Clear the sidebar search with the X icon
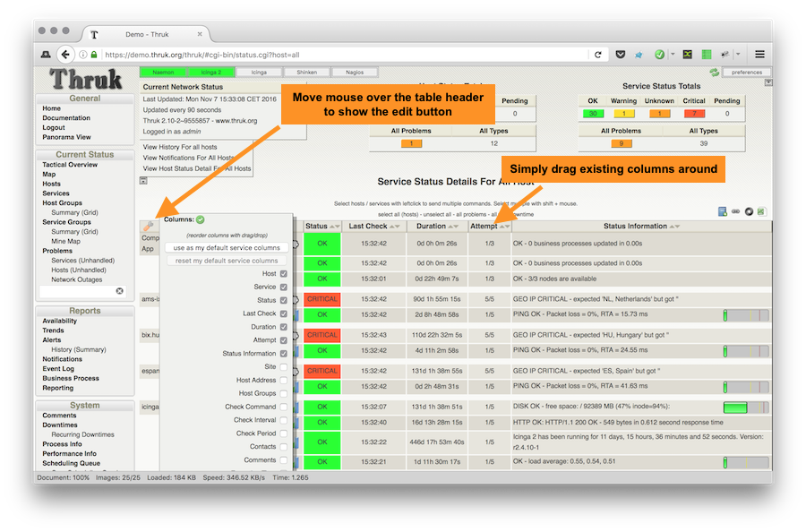 pos(120,291)
